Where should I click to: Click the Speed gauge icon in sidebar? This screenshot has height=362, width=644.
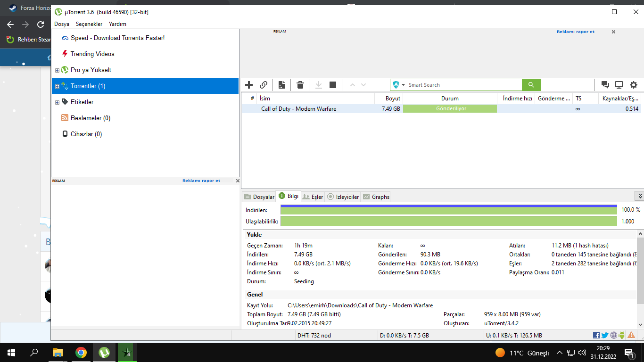tap(65, 38)
